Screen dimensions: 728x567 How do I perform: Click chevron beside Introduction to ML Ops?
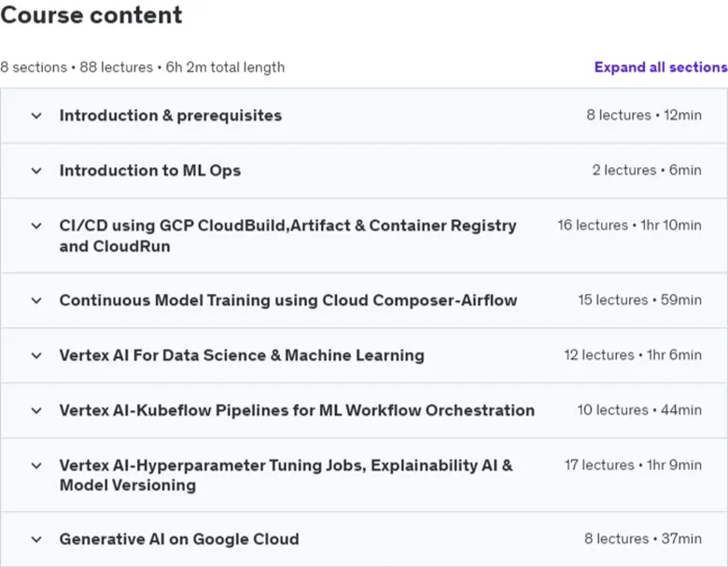pos(36,171)
